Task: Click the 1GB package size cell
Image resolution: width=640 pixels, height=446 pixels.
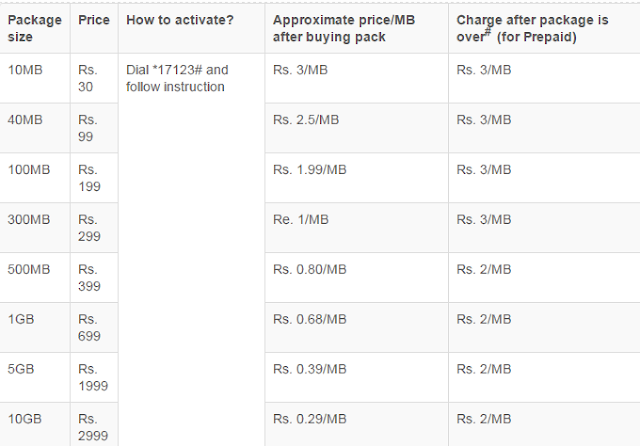Action: click(x=21, y=320)
